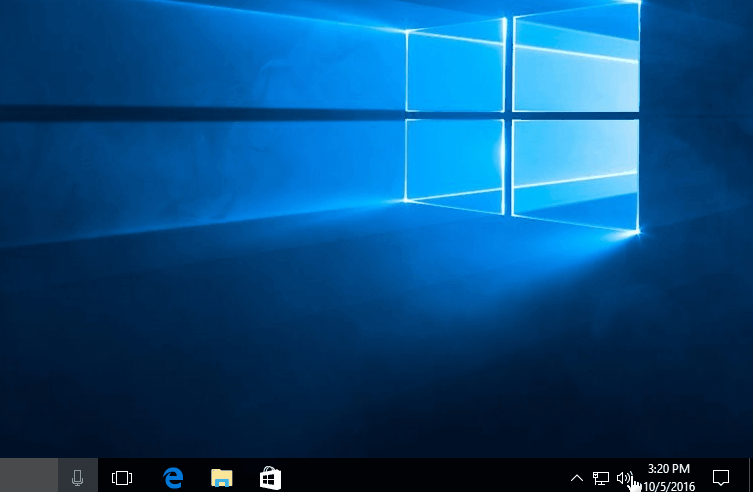Launch Microsoft Edge from the taskbar

[173, 477]
